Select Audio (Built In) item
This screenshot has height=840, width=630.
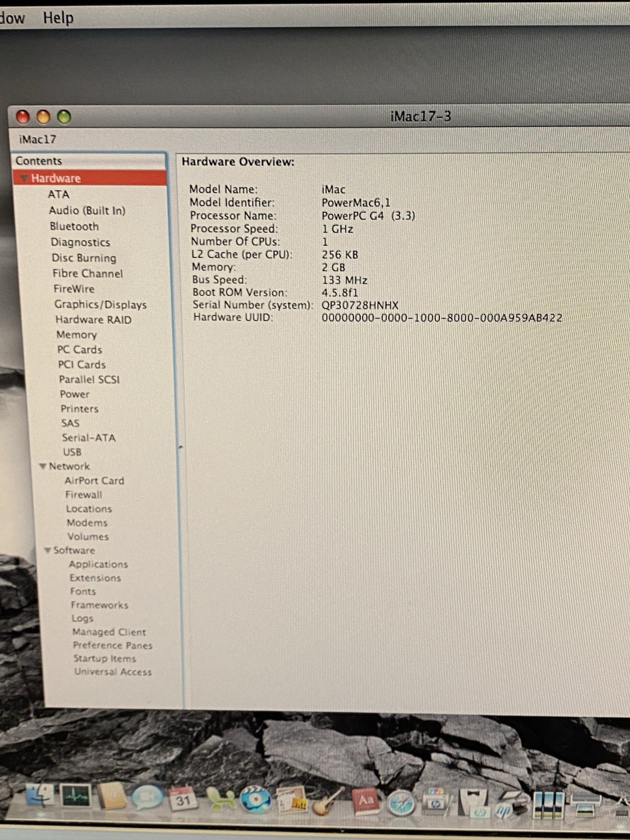click(x=87, y=211)
